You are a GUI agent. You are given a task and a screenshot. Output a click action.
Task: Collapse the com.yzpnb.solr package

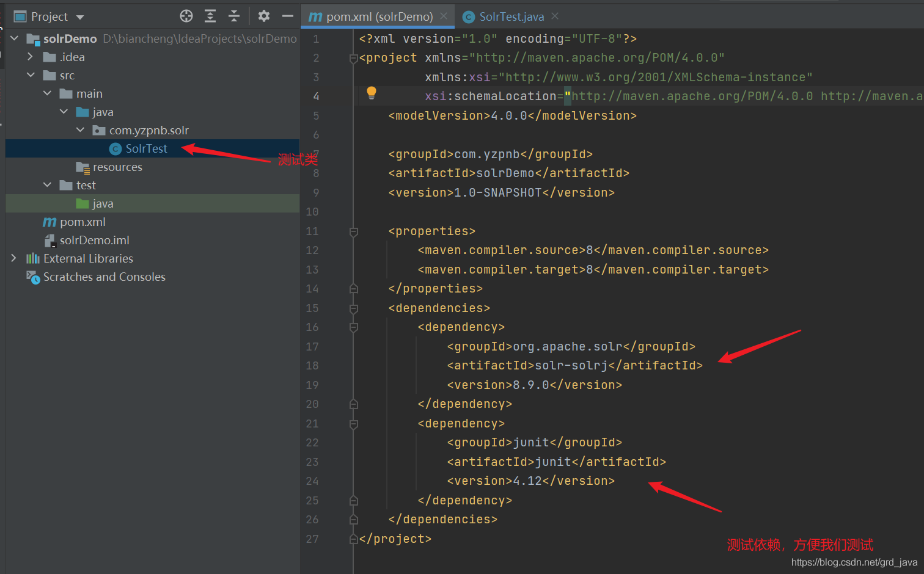point(81,130)
